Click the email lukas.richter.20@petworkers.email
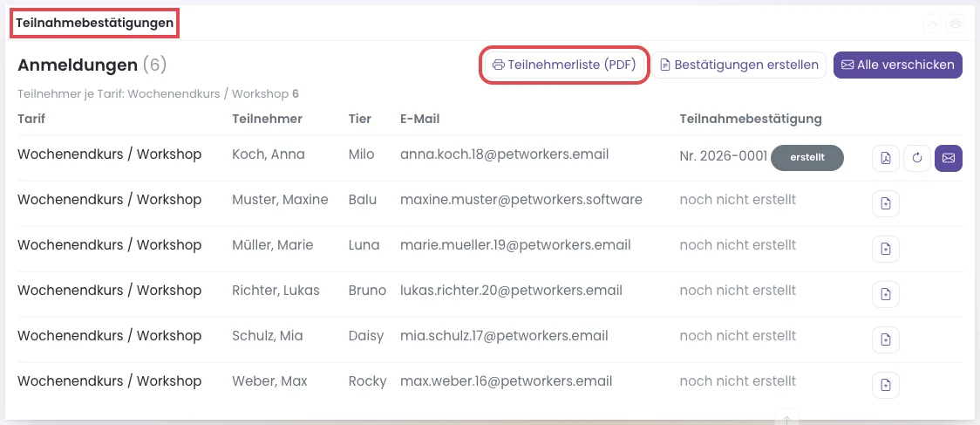Image resolution: width=980 pixels, height=425 pixels. click(511, 291)
